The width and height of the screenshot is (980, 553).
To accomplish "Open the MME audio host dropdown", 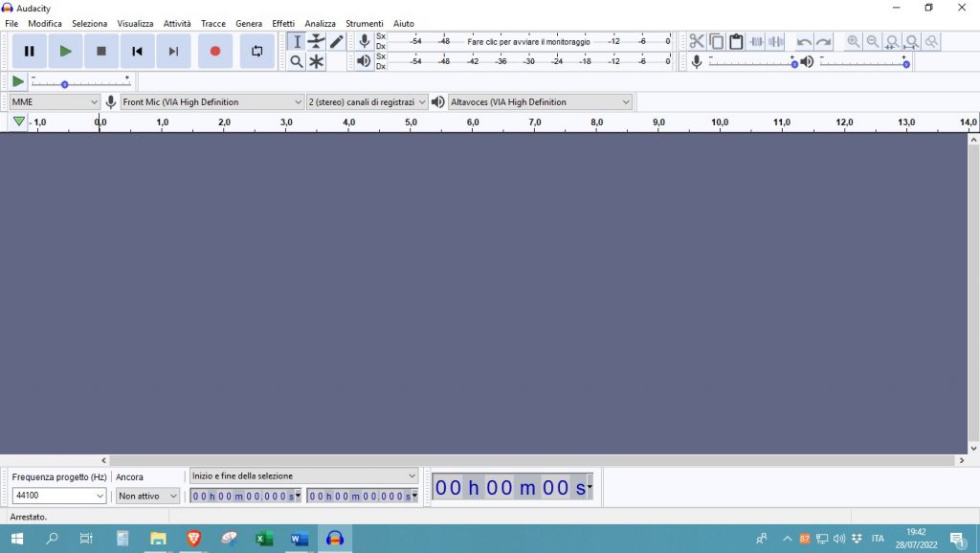I will 55,102.
